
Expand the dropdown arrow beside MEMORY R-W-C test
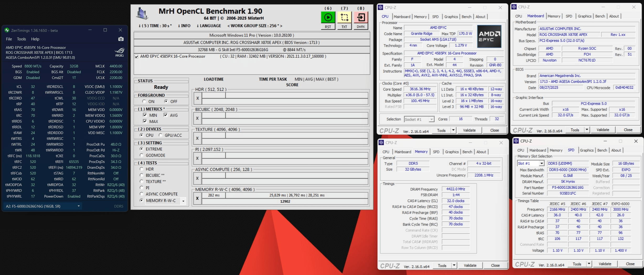183,201
